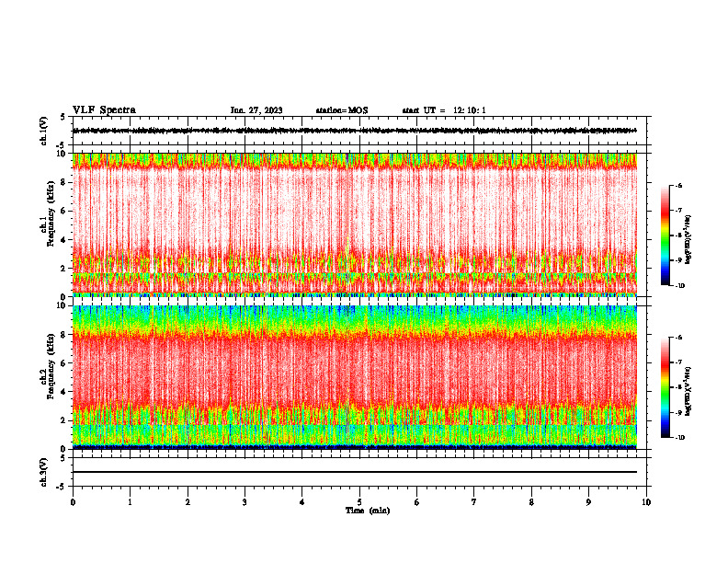728x563 pixels.
Task: Click the ch.1 voltage waveform trace
Action: (x=354, y=131)
